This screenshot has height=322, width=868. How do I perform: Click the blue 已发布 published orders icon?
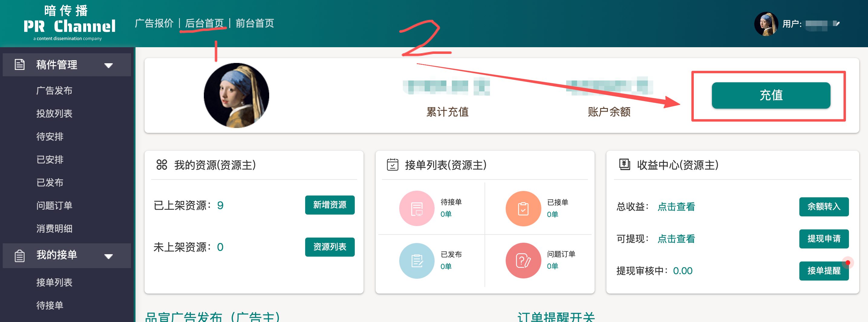point(416,261)
